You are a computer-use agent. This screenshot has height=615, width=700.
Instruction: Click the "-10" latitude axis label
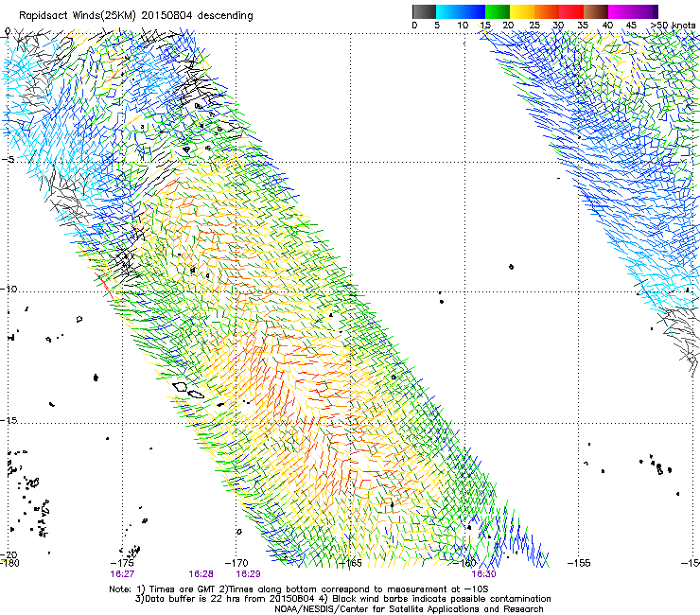tap(9, 289)
